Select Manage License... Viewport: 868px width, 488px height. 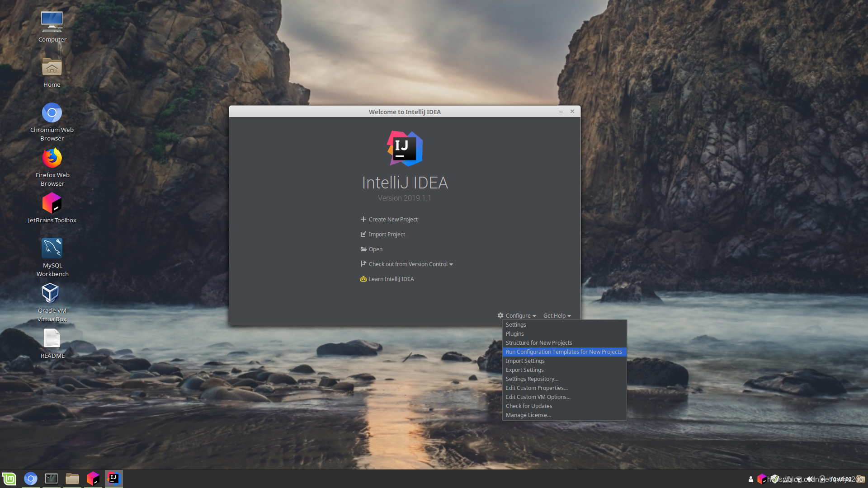564,415
